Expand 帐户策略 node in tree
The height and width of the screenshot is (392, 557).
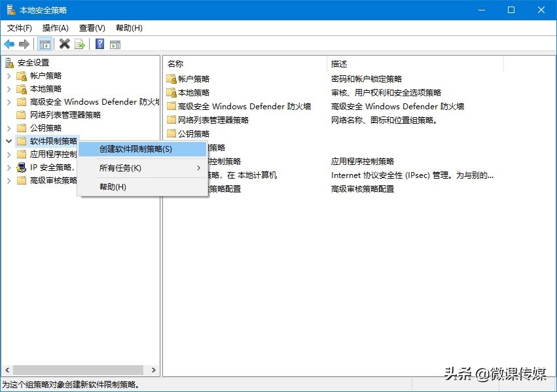point(9,76)
